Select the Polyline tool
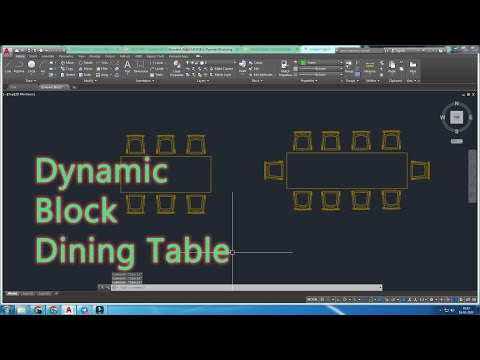The image size is (480, 360). coord(19,67)
